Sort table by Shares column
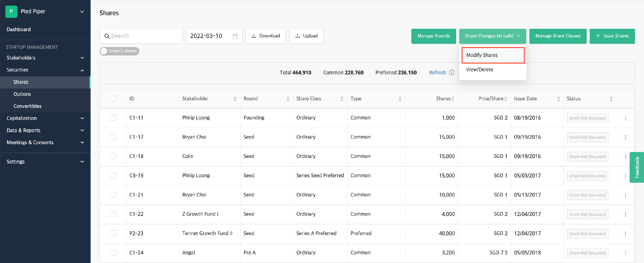The width and height of the screenshot is (644, 263). pyautogui.click(x=453, y=99)
